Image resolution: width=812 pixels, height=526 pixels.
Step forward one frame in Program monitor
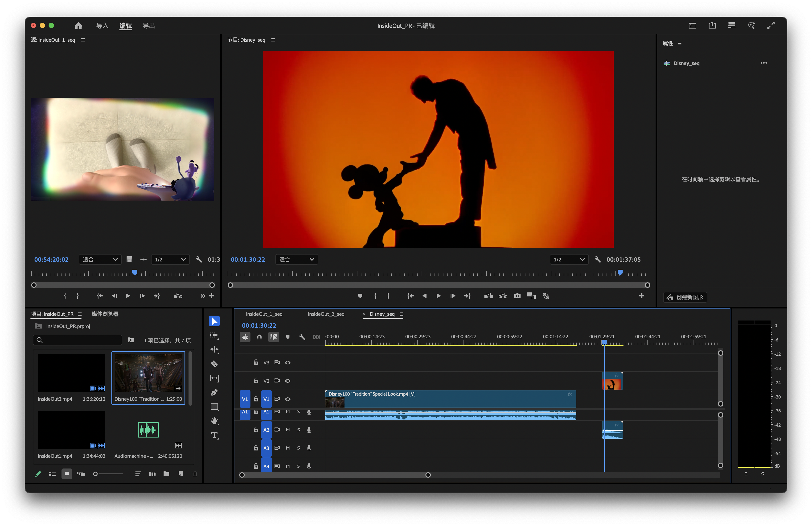453,296
